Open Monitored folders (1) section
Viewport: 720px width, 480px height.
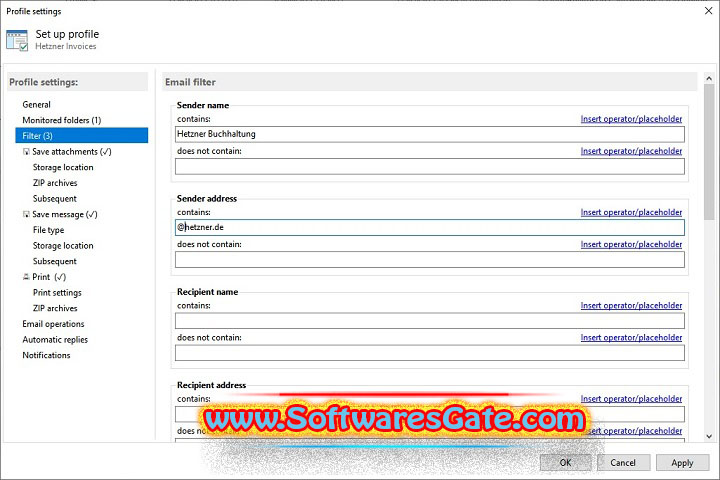(x=62, y=120)
